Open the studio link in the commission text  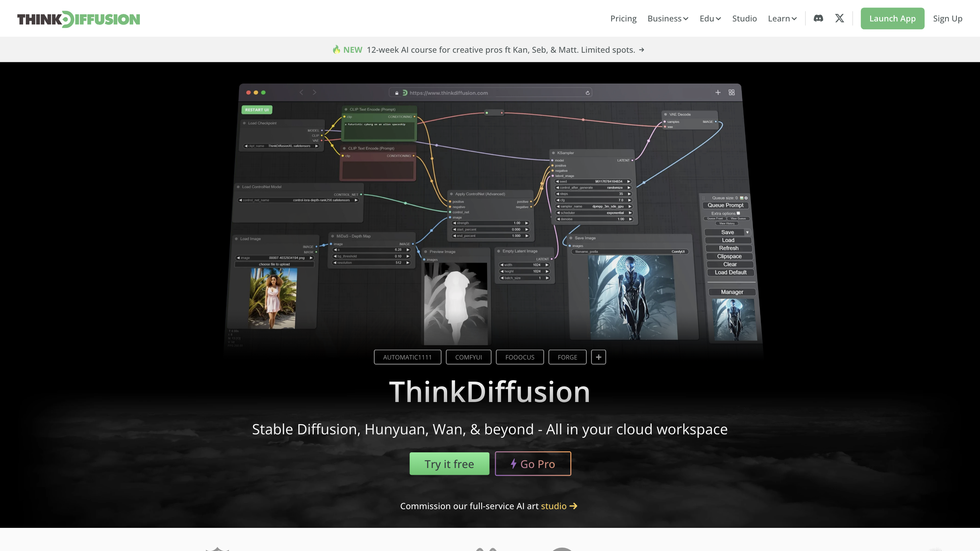pyautogui.click(x=554, y=506)
